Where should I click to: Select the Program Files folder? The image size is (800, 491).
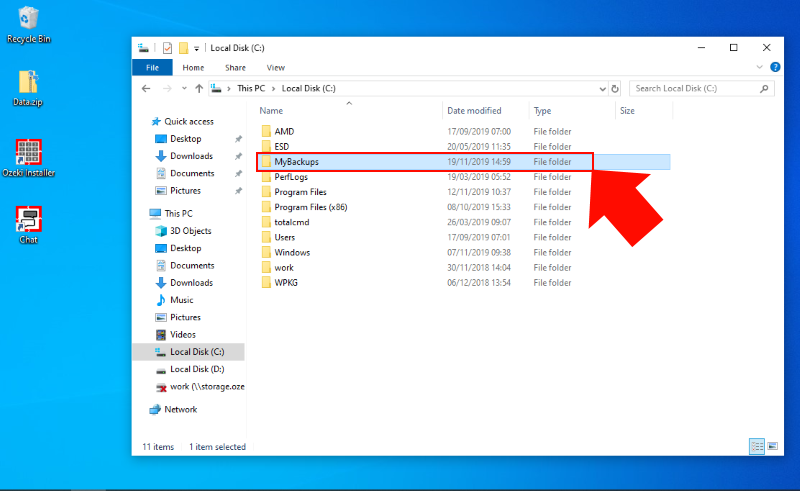coord(300,192)
